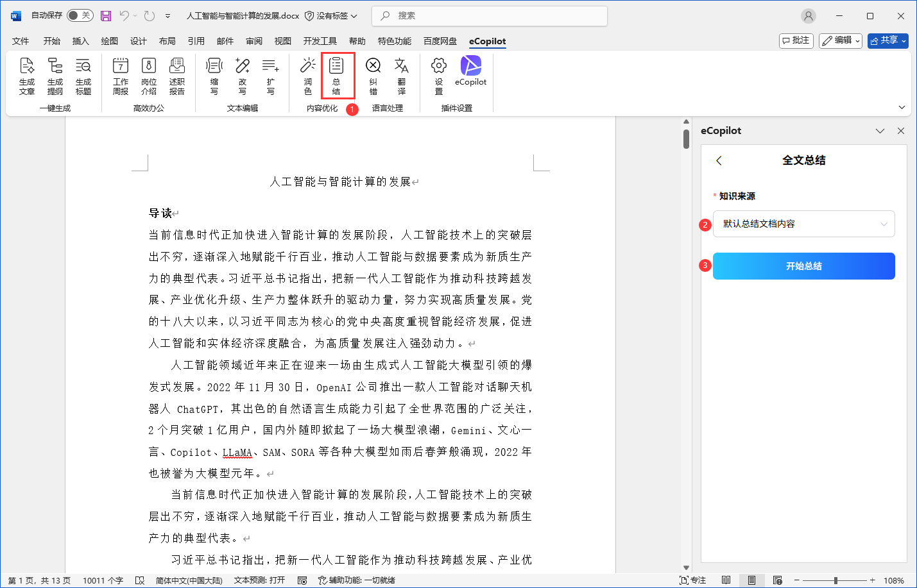Run the 纠错 error-correction tool
Image resolution: width=917 pixels, height=588 pixels.
coord(373,76)
